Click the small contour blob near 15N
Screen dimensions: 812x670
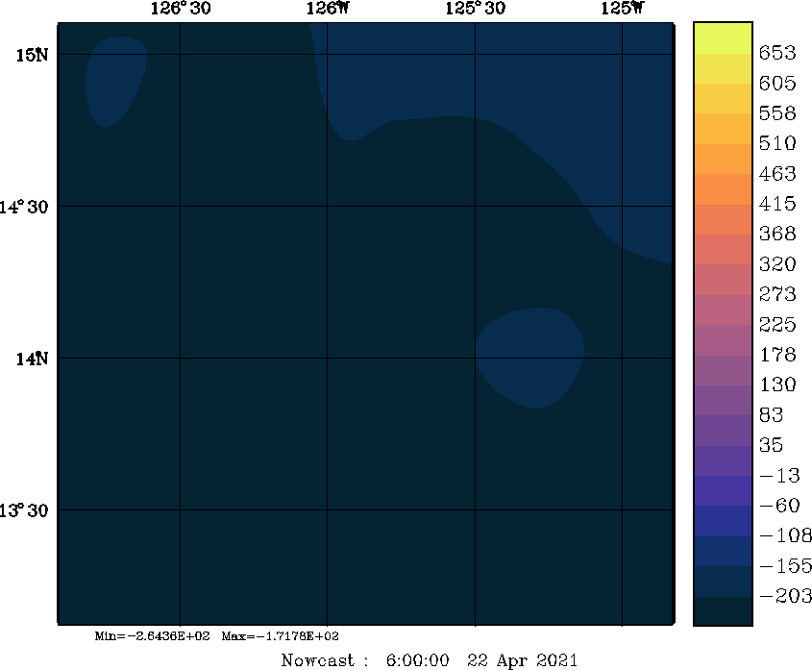115,81
